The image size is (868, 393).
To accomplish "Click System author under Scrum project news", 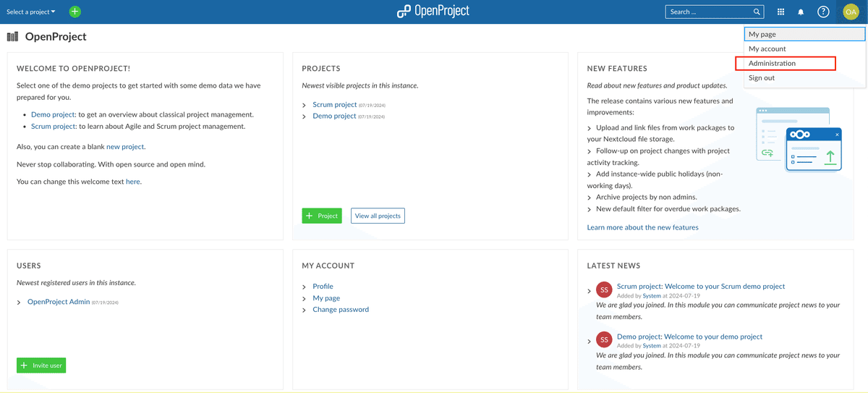I will 652,296.
